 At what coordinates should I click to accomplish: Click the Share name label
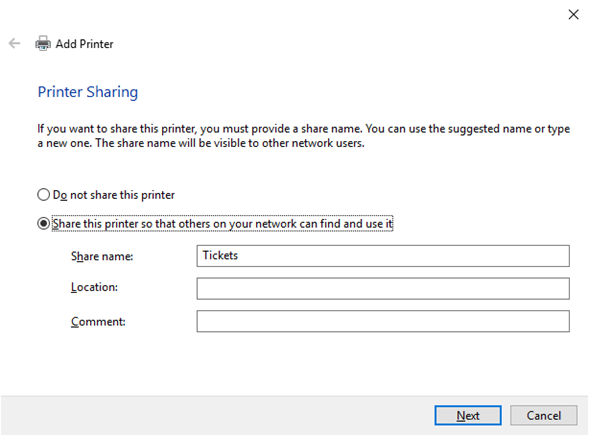click(102, 256)
